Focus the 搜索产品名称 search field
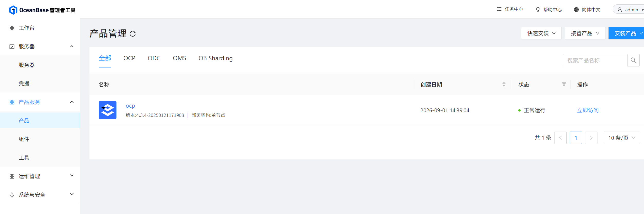Screen dimensions: 644x214 pos(595,60)
